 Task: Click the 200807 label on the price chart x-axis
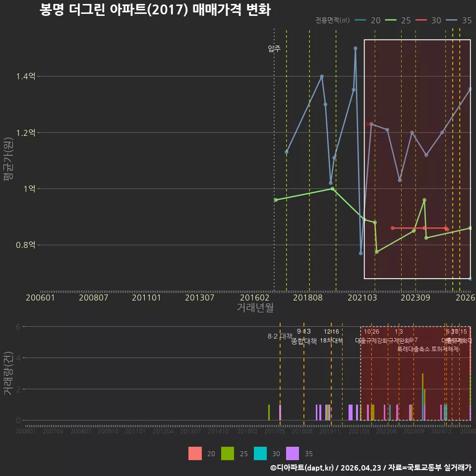pos(94,297)
